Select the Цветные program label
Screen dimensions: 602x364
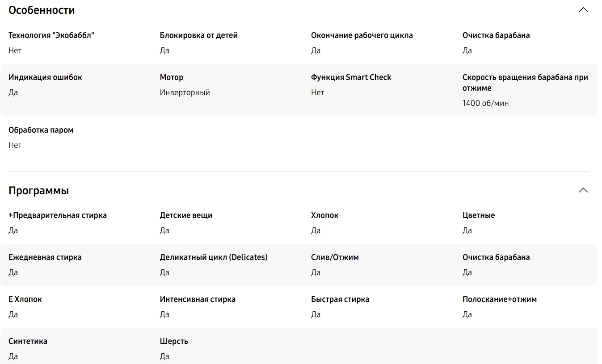479,215
